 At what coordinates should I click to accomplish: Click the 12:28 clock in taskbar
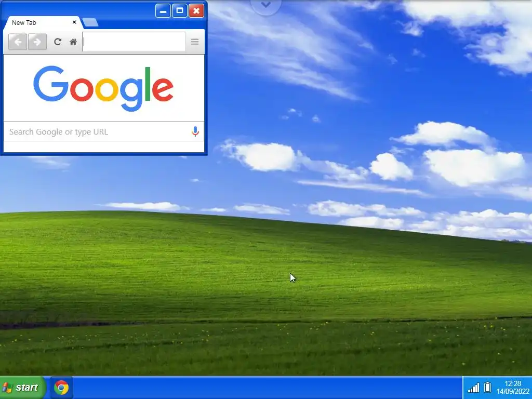tap(513, 383)
